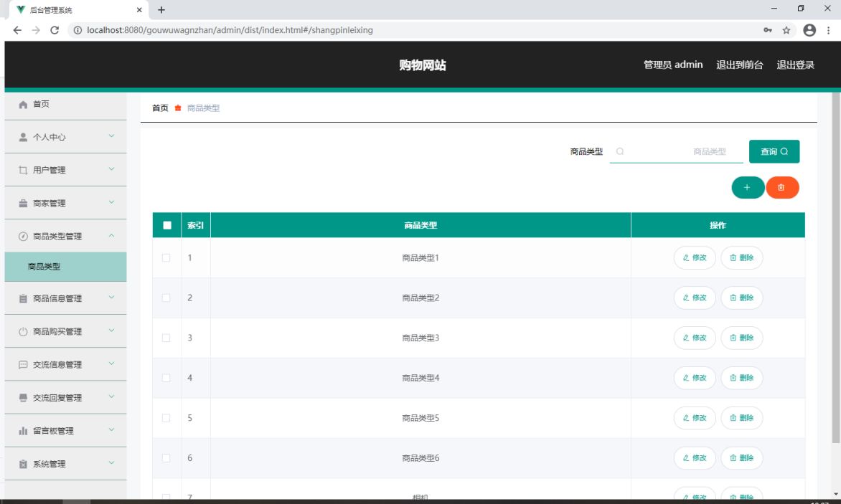Open a new browser tab with plus
The height and width of the screenshot is (504, 841).
tap(161, 9)
